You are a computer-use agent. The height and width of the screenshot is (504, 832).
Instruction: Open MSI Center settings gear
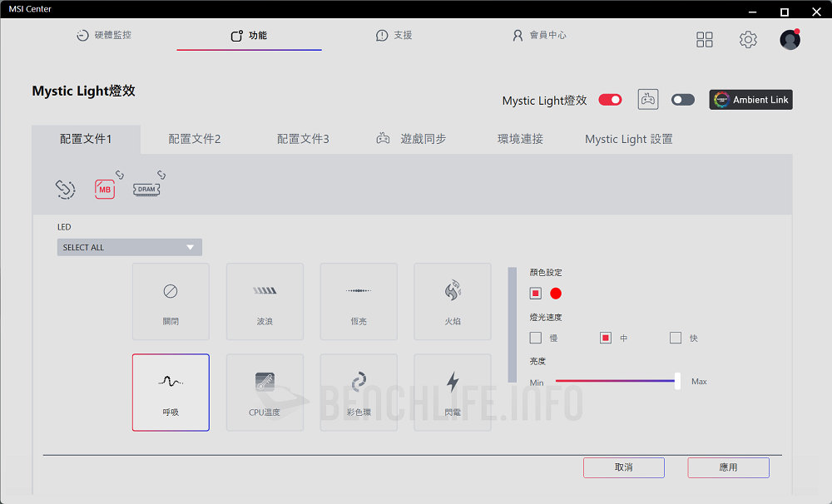pos(748,39)
